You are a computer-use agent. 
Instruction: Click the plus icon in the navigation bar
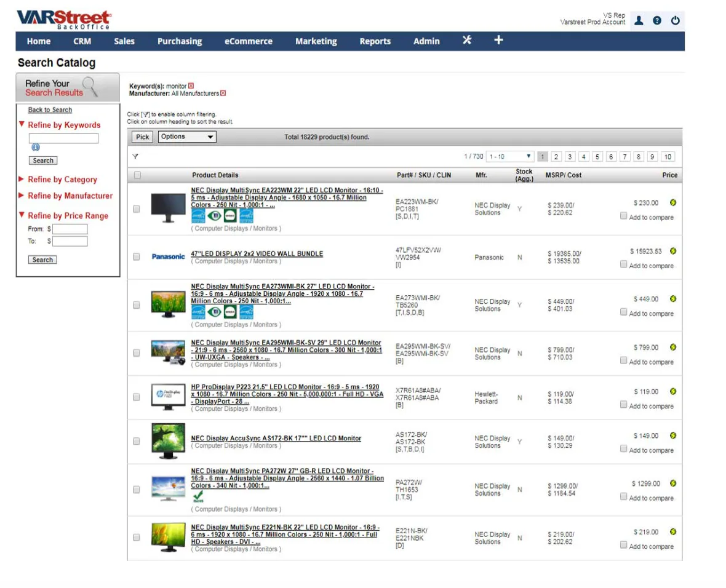tap(498, 41)
